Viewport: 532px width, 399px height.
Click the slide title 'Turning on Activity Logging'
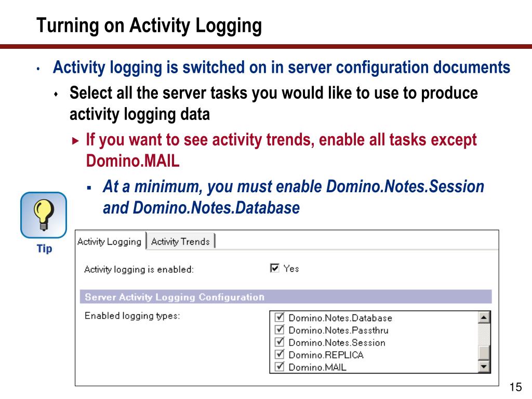tap(149, 26)
